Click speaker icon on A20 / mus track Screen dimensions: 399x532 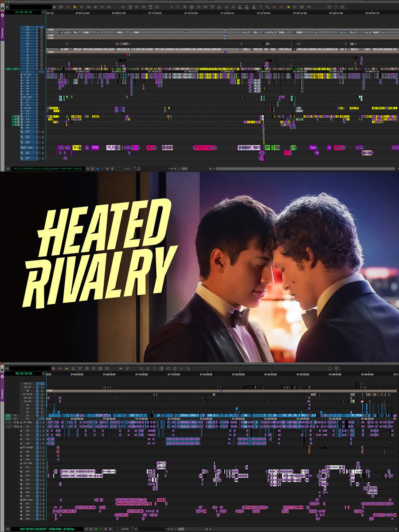[21, 500]
